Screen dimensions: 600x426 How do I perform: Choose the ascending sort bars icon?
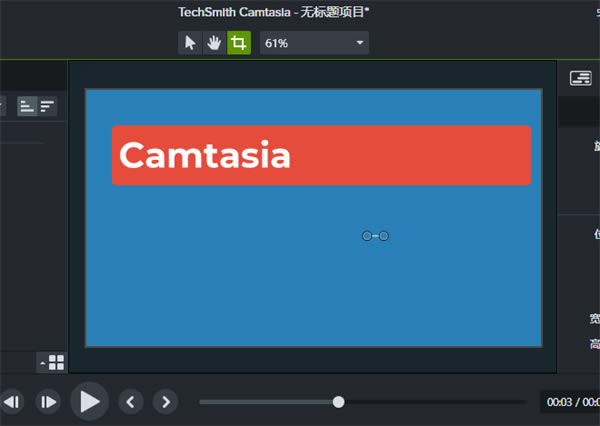27,106
